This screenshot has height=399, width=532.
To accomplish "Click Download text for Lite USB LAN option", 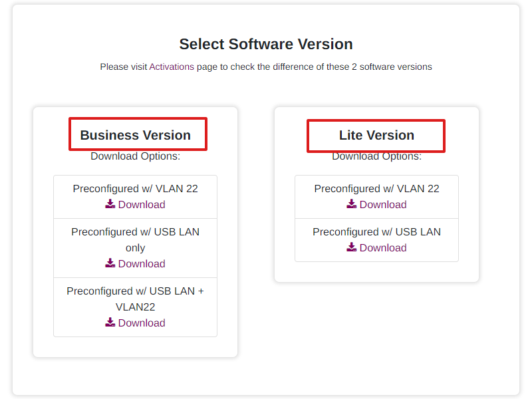I will coord(383,247).
